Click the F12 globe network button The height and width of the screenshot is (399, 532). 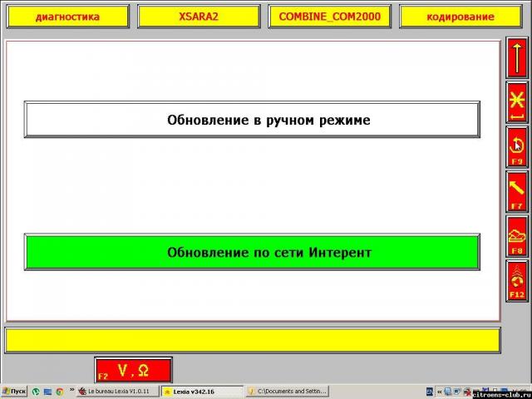(517, 281)
